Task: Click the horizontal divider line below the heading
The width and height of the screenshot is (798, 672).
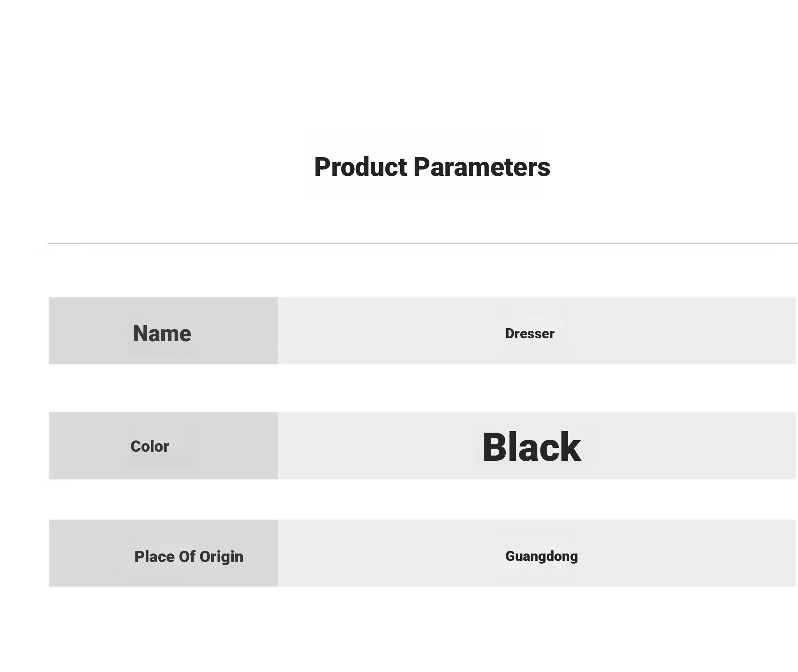Action: tap(423, 243)
